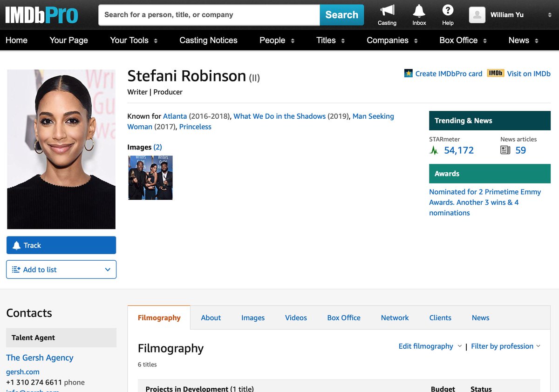559x392 pixels.
Task: Click the STARmeter green trend icon
Action: pyautogui.click(x=434, y=150)
